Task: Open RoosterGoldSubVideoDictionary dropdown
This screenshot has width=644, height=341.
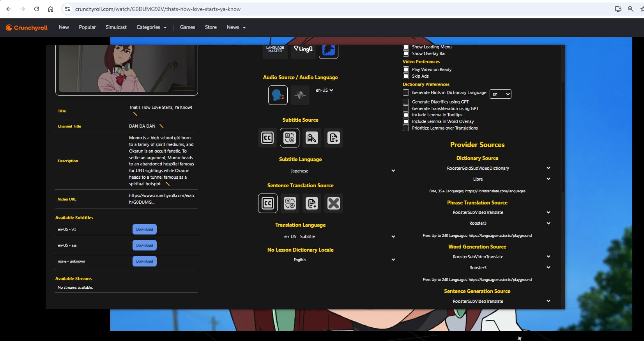Action: [x=478, y=168]
